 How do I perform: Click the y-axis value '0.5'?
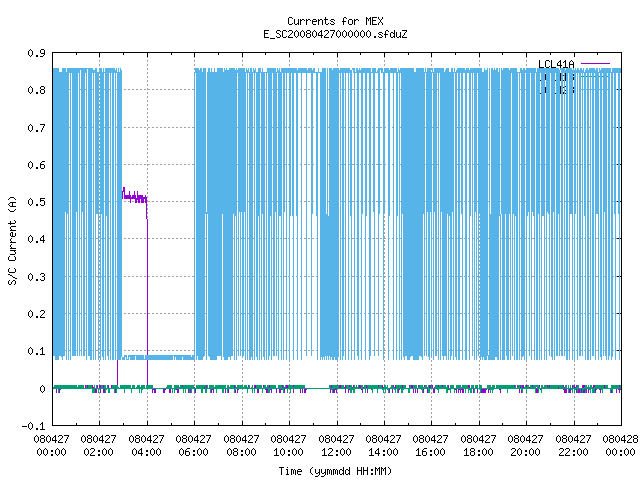(36, 202)
